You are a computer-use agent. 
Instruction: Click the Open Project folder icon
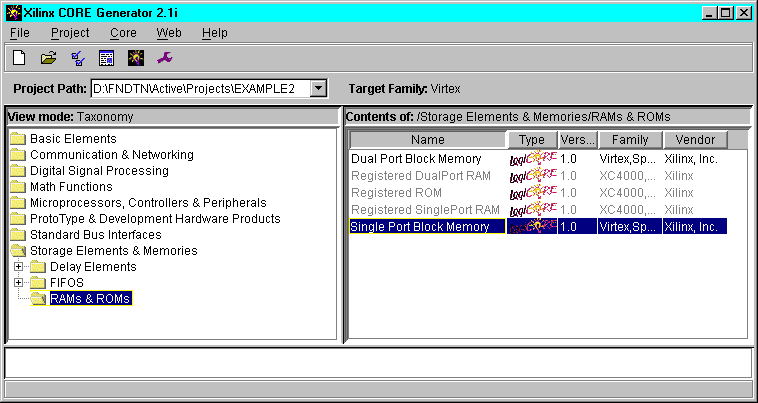tap(47, 58)
